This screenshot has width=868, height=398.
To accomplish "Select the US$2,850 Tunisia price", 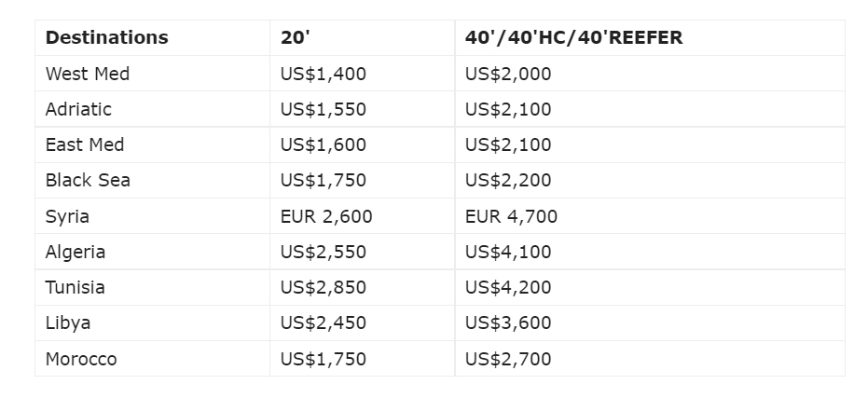I will click(323, 287).
